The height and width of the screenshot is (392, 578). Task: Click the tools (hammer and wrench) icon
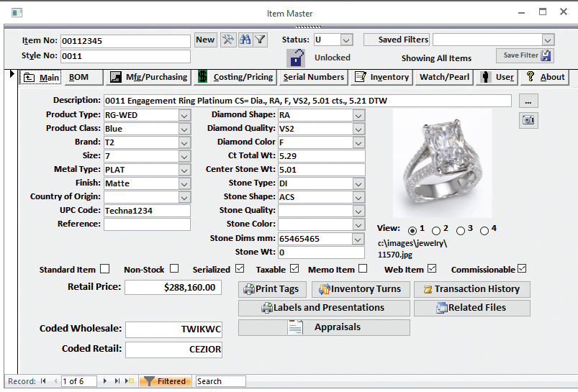(x=228, y=40)
